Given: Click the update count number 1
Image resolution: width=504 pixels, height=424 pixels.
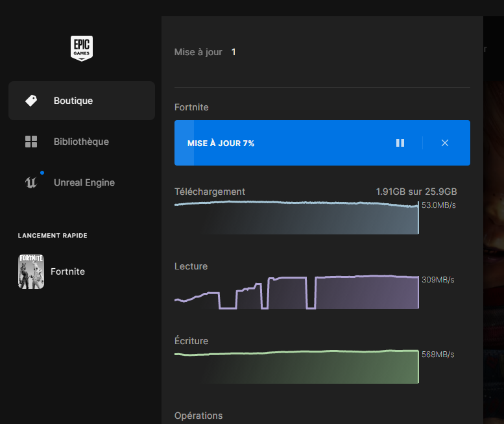Looking at the screenshot, I should pyautogui.click(x=234, y=52).
